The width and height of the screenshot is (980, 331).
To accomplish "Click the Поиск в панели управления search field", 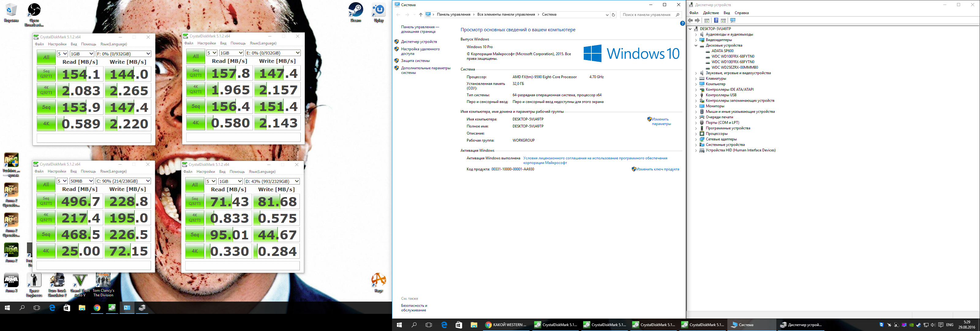I will click(647, 15).
